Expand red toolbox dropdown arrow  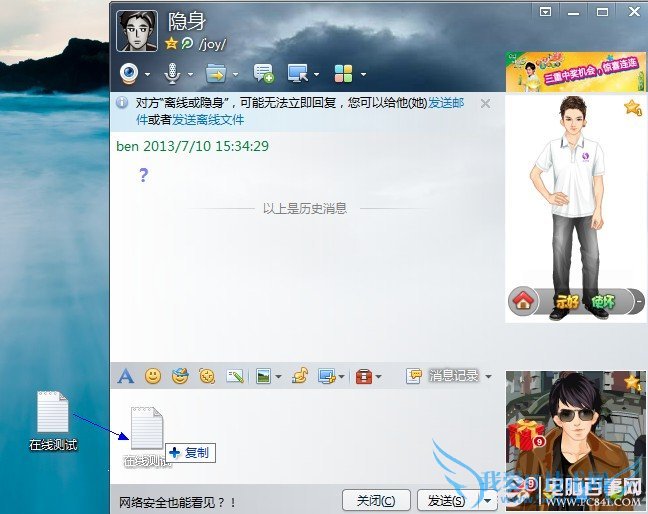[379, 376]
